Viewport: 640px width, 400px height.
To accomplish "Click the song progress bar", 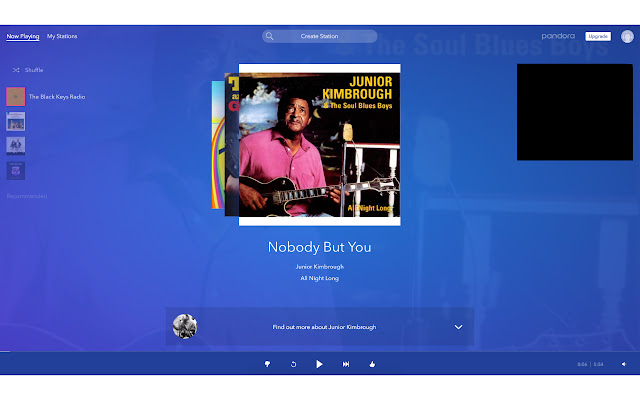I will pyautogui.click(x=320, y=351).
